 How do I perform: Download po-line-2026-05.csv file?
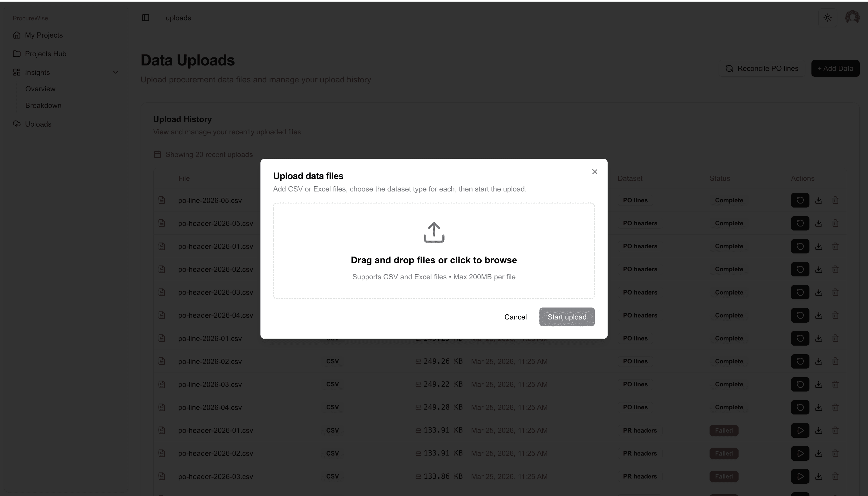(x=819, y=200)
